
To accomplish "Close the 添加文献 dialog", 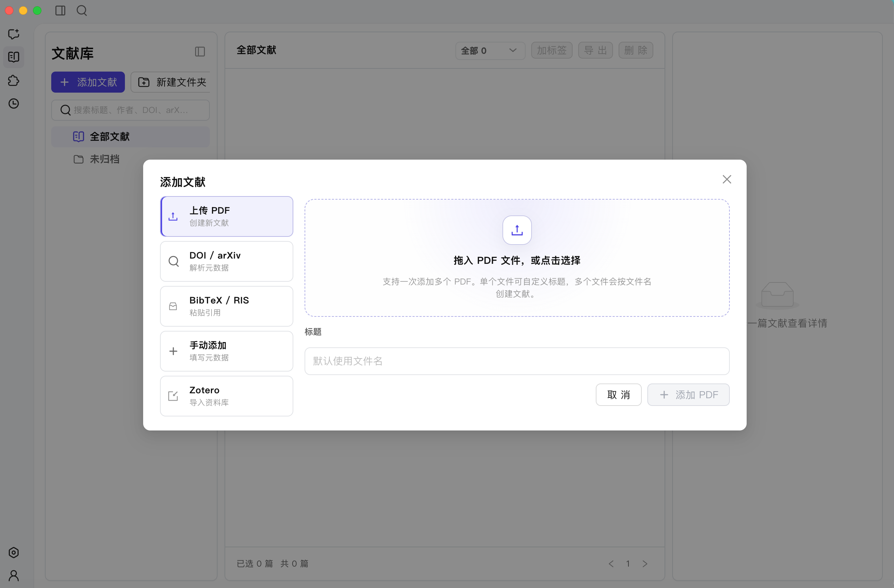I will pos(727,179).
